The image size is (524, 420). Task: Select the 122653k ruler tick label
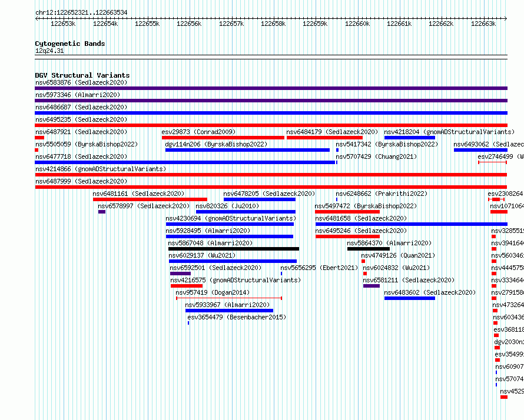63,24
